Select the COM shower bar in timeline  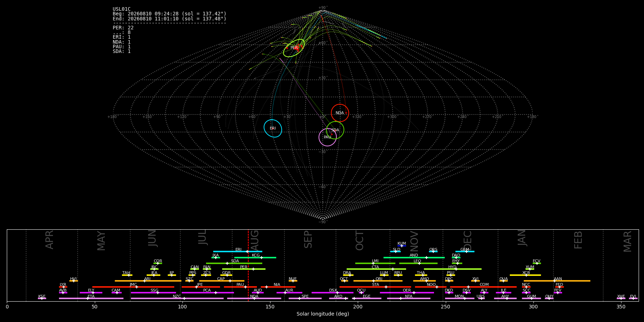pos(483,287)
